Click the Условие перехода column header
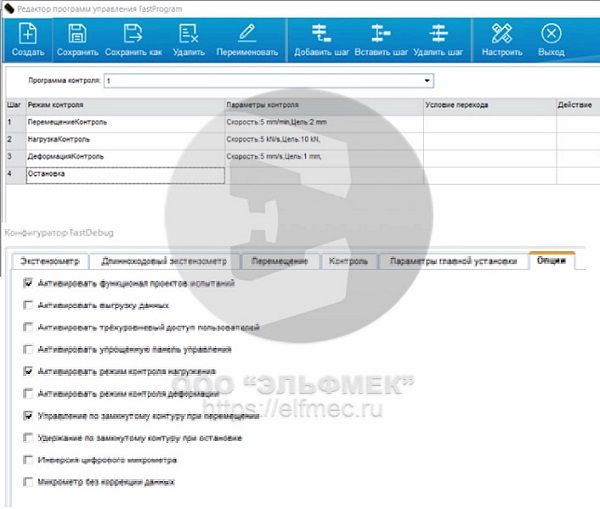This screenshot has width=600, height=509. [490, 105]
